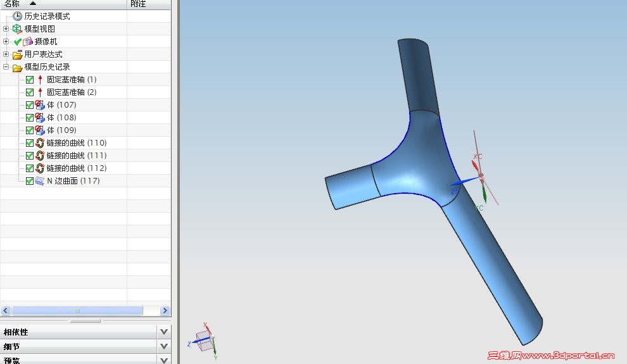Click the History Mode clock icon

coord(17,16)
